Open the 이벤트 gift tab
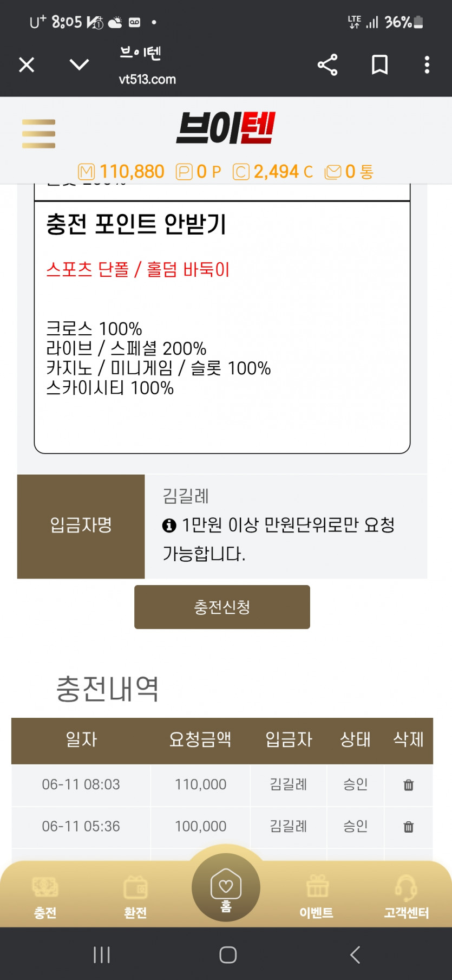 coord(317,898)
